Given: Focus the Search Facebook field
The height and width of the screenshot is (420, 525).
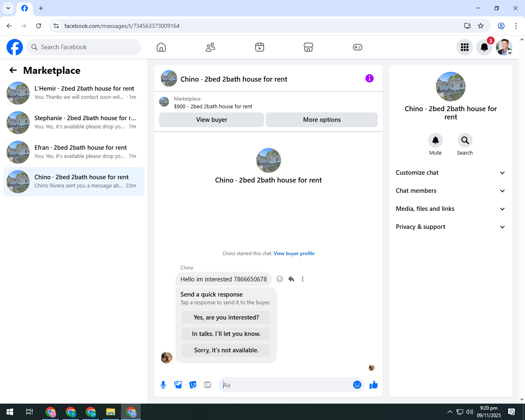Looking at the screenshot, I should click(x=84, y=47).
